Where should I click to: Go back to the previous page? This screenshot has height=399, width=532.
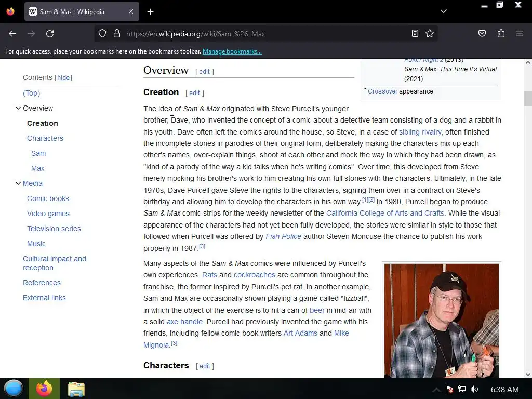12,34
